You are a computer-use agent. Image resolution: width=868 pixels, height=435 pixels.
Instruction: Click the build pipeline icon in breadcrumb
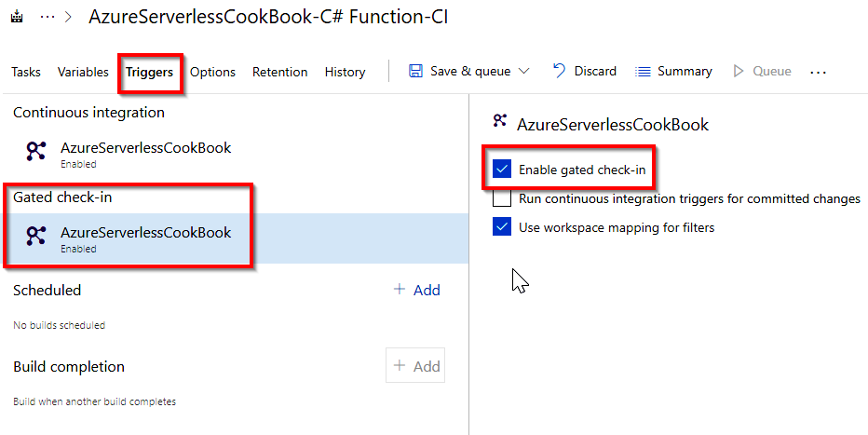17,18
